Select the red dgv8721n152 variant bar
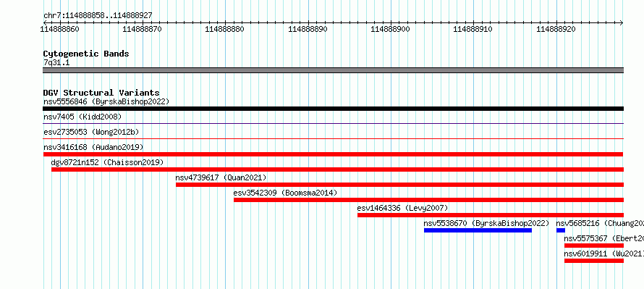The image size is (644, 289). point(338,169)
